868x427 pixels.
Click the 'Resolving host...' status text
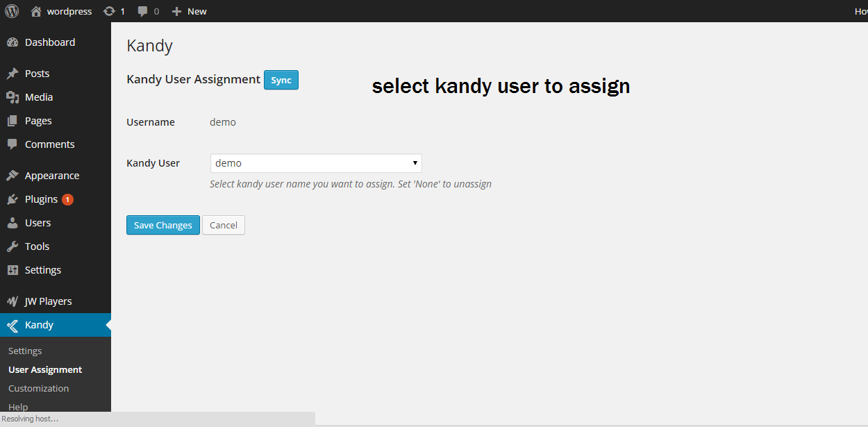point(30,419)
